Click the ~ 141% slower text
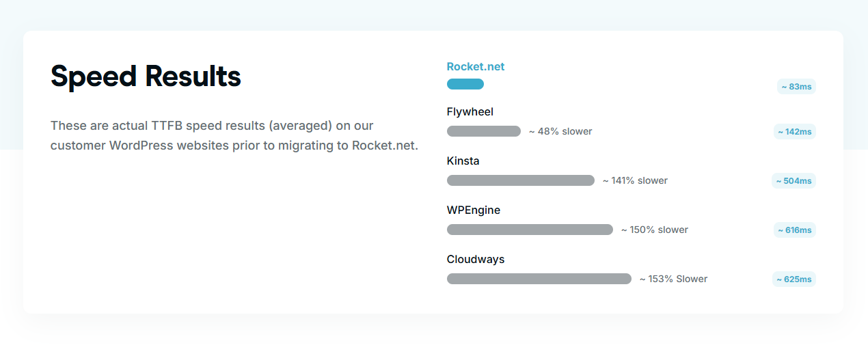868x358 pixels. pyautogui.click(x=635, y=180)
